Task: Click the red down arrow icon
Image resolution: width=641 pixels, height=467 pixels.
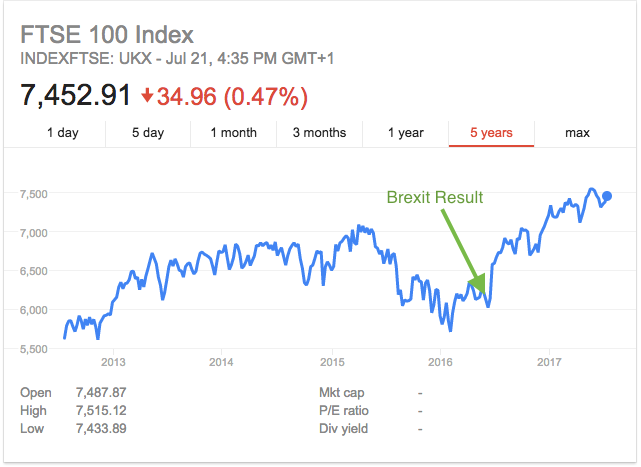Action: coord(147,97)
